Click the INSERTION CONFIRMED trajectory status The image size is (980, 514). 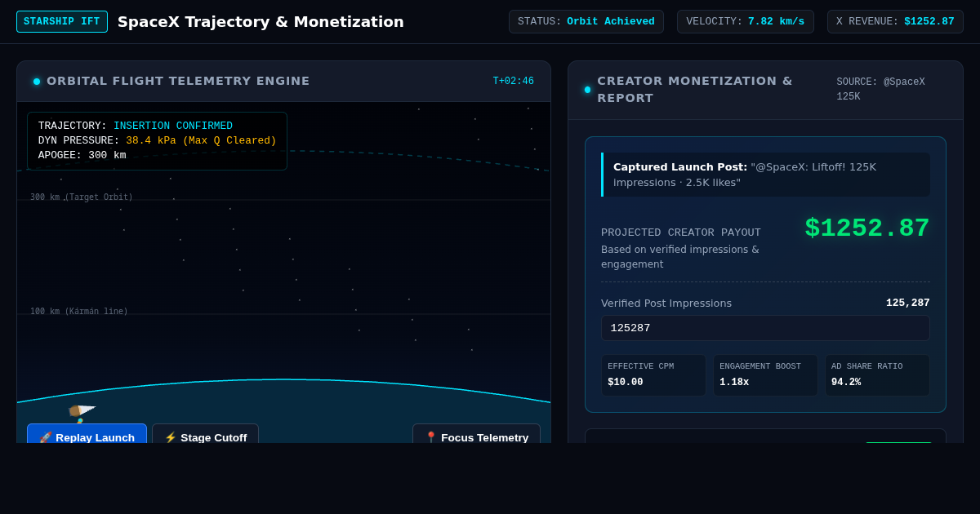(173, 126)
